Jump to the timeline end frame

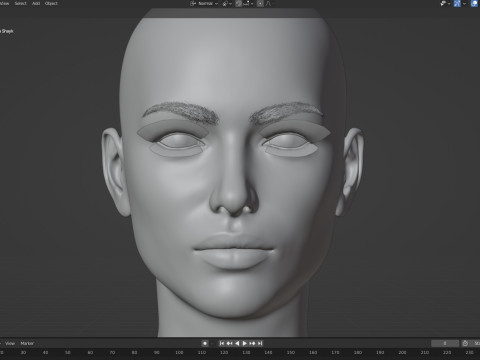click(260, 343)
